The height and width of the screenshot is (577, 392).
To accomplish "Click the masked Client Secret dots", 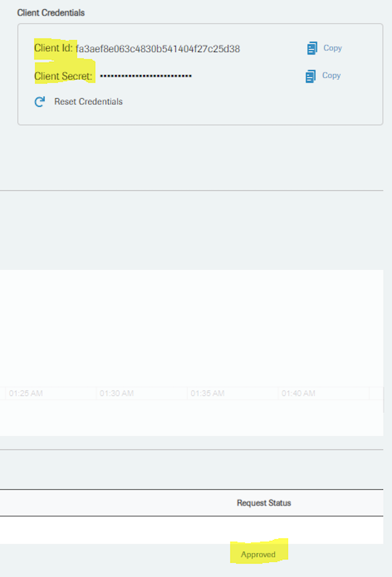I will click(x=146, y=76).
